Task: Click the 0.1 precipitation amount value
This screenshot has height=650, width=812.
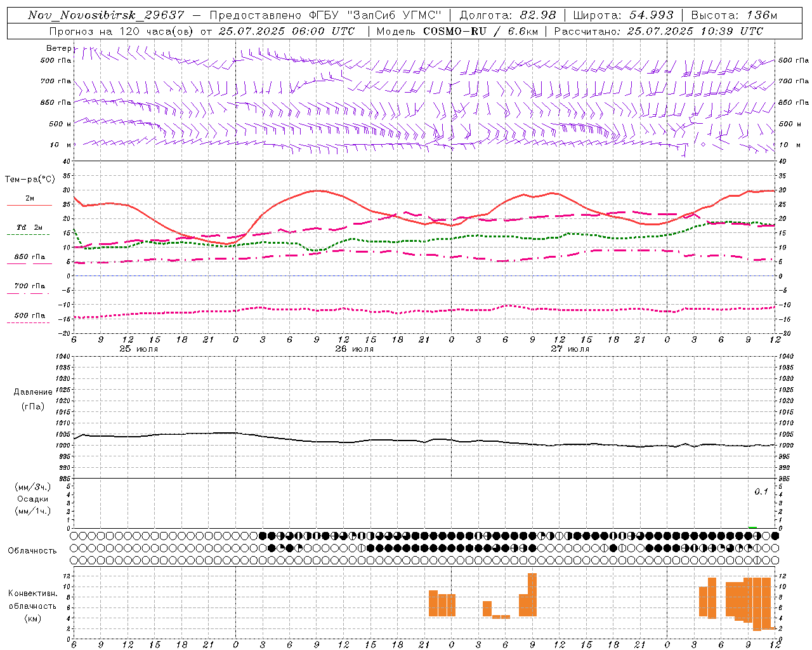Action: [x=761, y=492]
